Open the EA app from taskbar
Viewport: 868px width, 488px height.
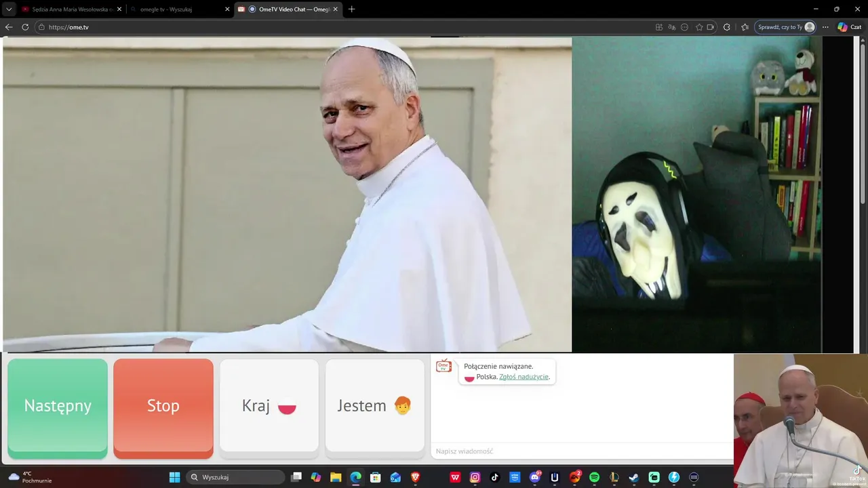[x=574, y=477]
